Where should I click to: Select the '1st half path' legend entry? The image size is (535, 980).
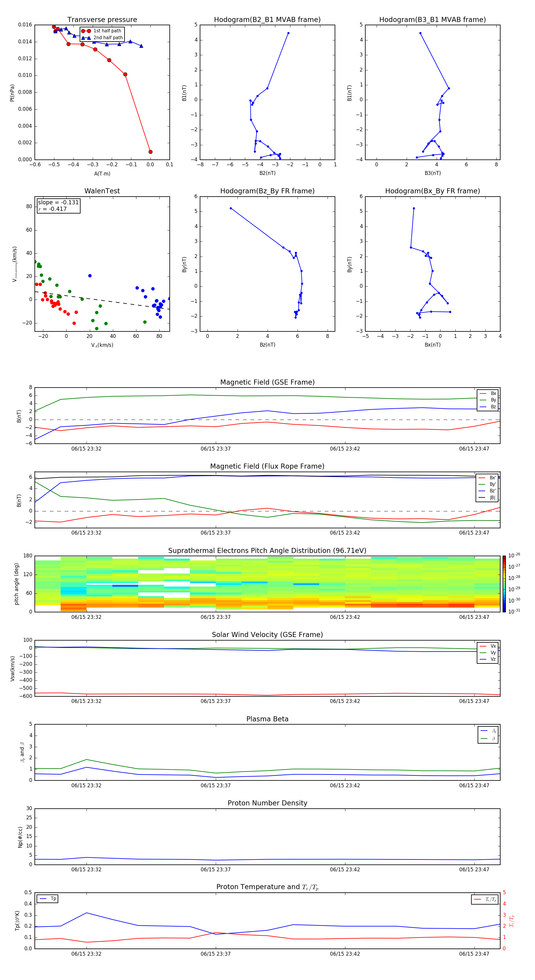(102, 31)
